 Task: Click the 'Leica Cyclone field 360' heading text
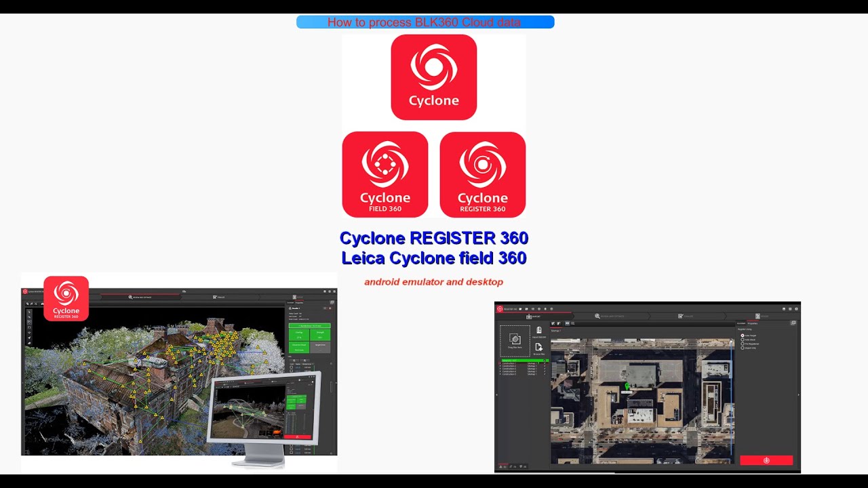click(x=434, y=258)
